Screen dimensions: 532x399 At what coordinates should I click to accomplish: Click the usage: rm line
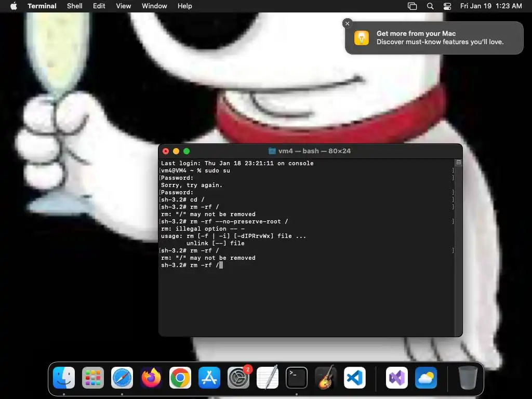[x=233, y=236]
